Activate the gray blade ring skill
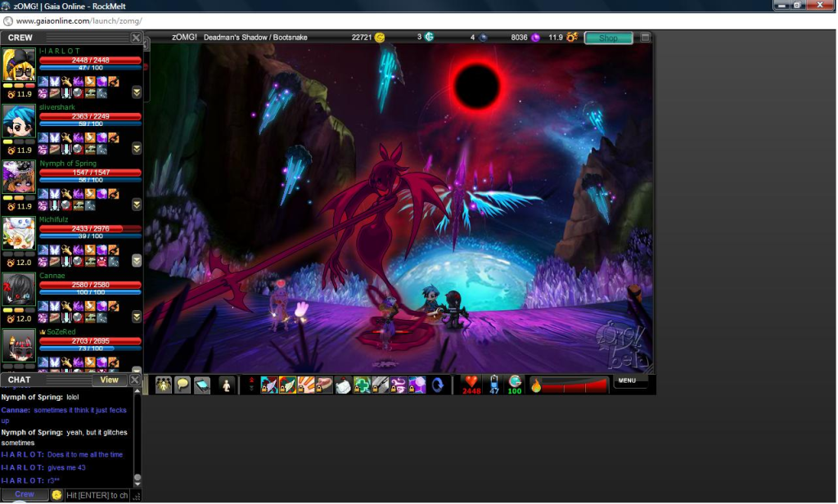838x504 pixels. 380,385
